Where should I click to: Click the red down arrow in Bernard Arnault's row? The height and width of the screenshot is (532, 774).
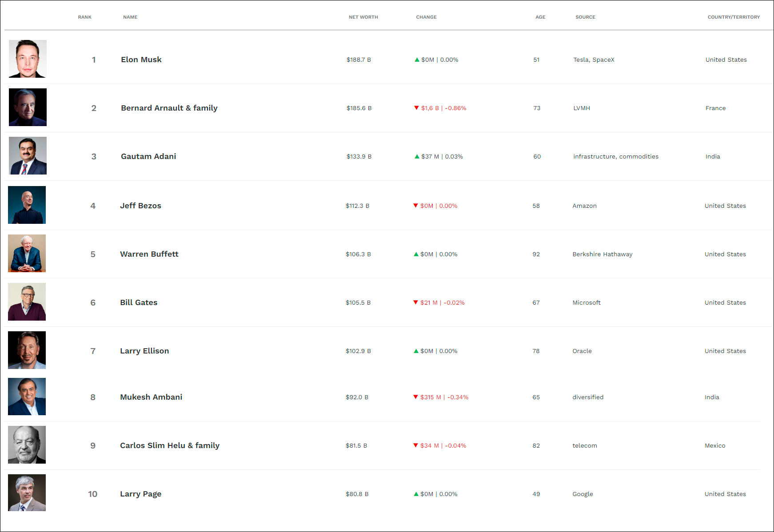pyautogui.click(x=416, y=108)
